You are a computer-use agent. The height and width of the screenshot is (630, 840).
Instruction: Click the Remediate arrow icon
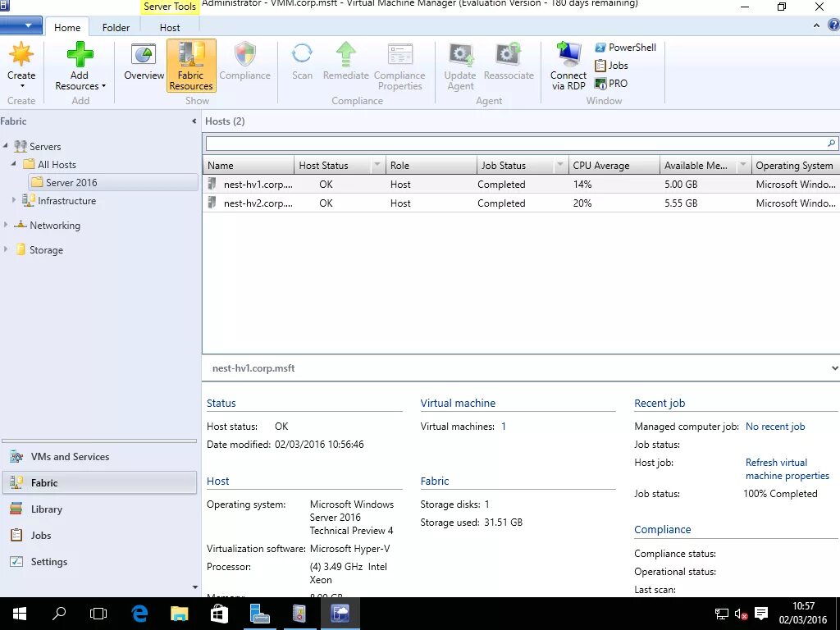click(346, 55)
